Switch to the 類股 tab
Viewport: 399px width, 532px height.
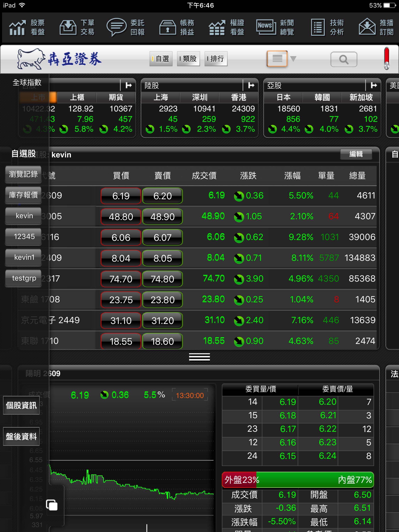tap(188, 59)
